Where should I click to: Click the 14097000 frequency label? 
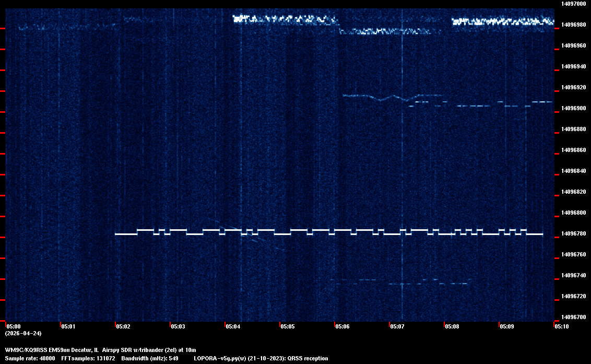click(573, 4)
